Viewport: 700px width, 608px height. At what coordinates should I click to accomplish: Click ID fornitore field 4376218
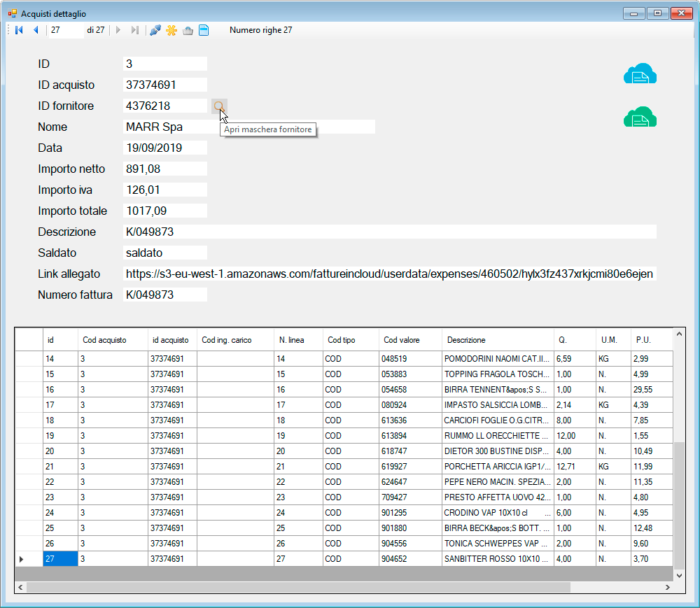(x=164, y=106)
